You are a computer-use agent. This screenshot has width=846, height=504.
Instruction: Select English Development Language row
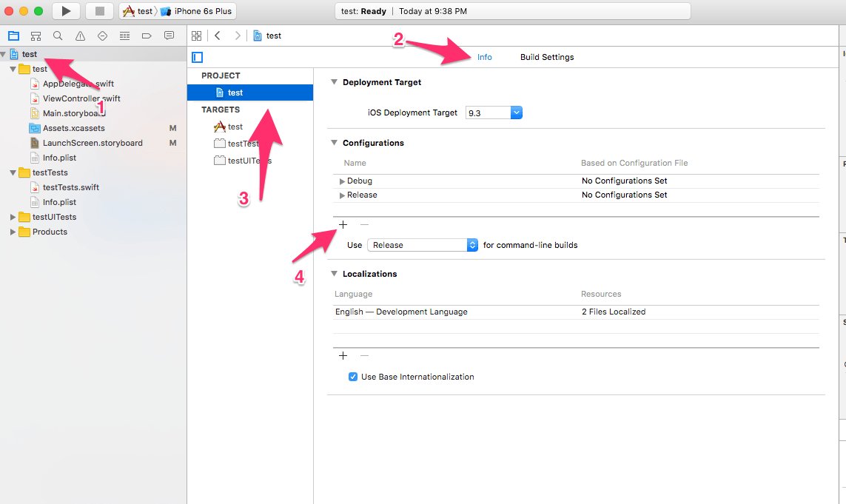(577, 312)
